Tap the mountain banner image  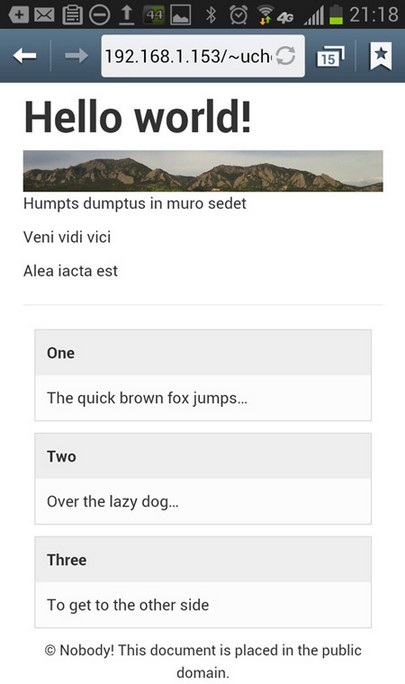[x=203, y=171]
